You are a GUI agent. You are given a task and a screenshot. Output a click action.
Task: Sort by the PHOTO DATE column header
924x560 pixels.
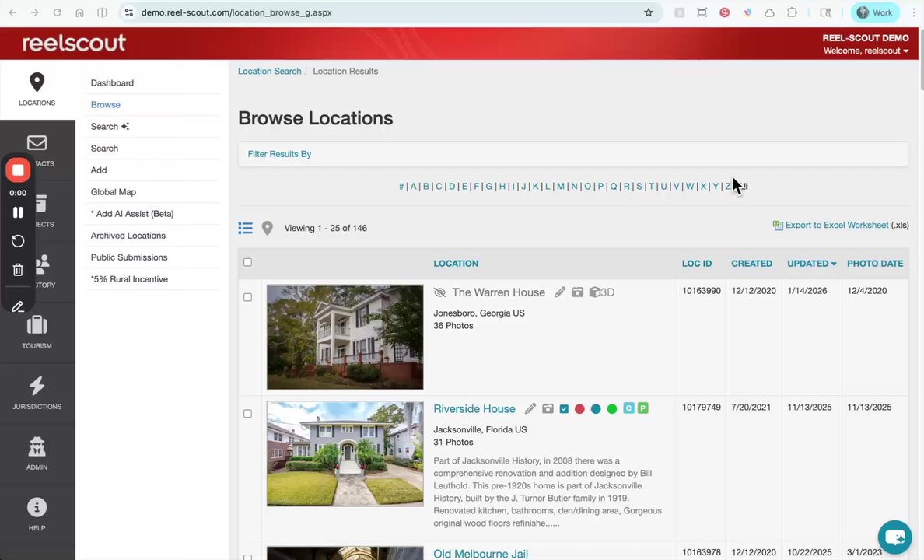[875, 264]
